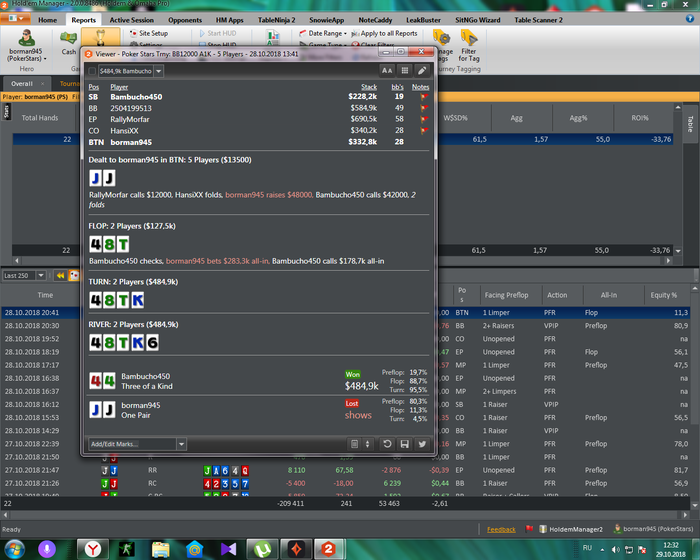Open the TableNinja 2 tab
The height and width of the screenshot is (560, 700).
pos(276,20)
